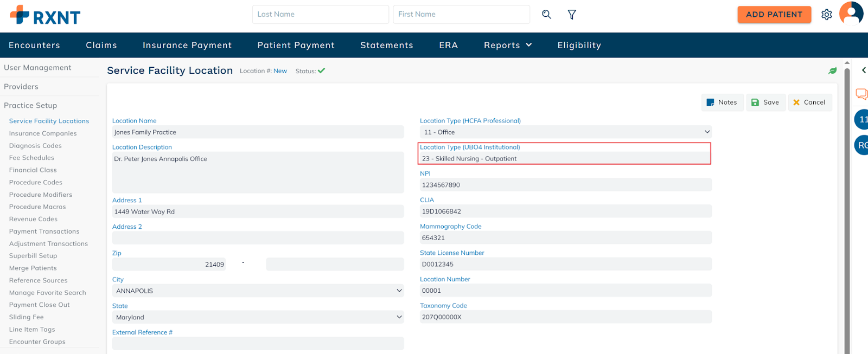The height and width of the screenshot is (354, 868).
Task: Click the user profile avatar
Action: point(851,14)
